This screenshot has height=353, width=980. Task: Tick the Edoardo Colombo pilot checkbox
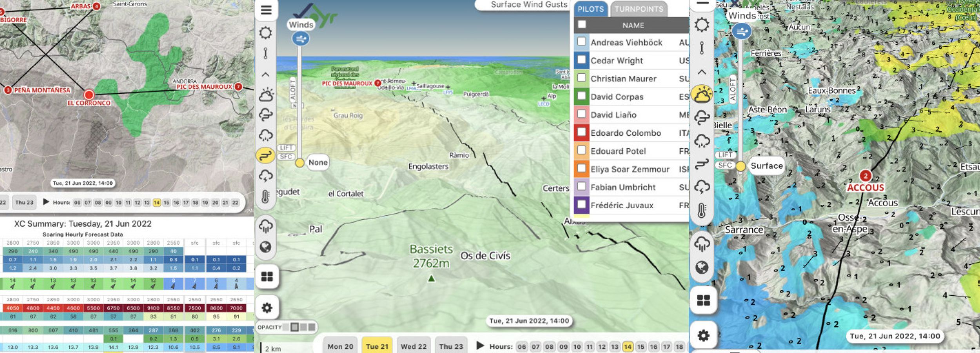582,132
